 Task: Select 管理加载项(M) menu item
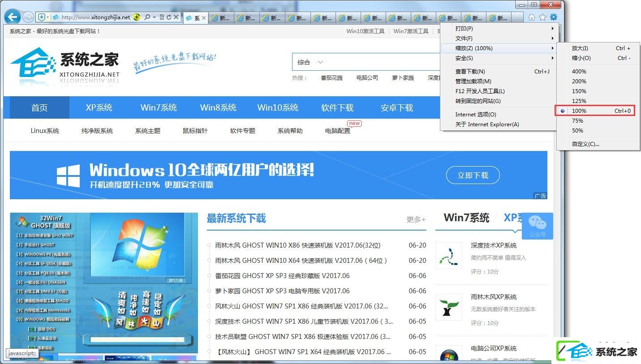pos(499,81)
